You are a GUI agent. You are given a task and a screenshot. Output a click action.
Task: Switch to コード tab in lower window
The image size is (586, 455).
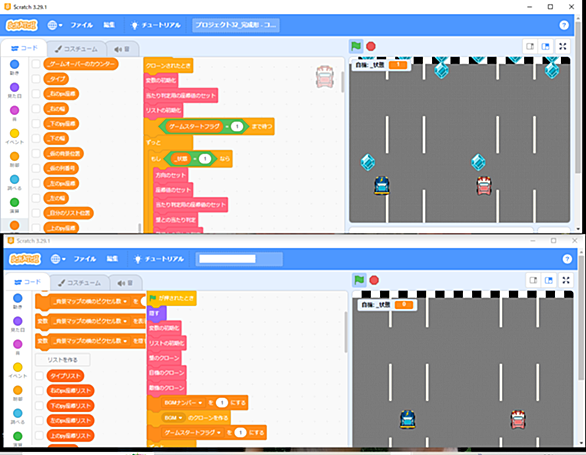click(26, 282)
